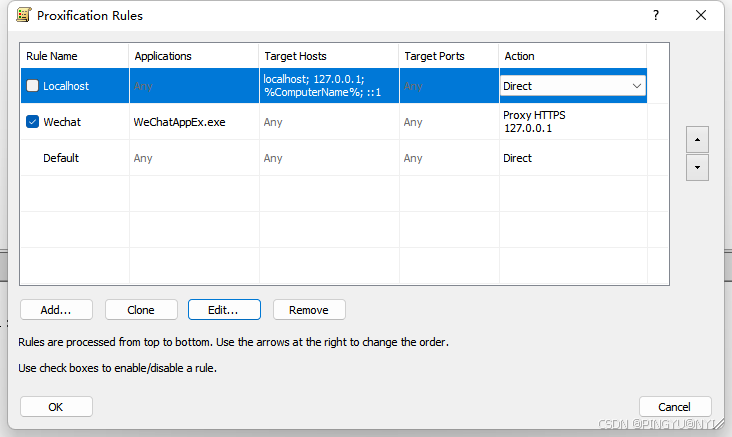Screen dimensions: 732x437
Task: Click the Target Ports column header
Action: [449, 56]
